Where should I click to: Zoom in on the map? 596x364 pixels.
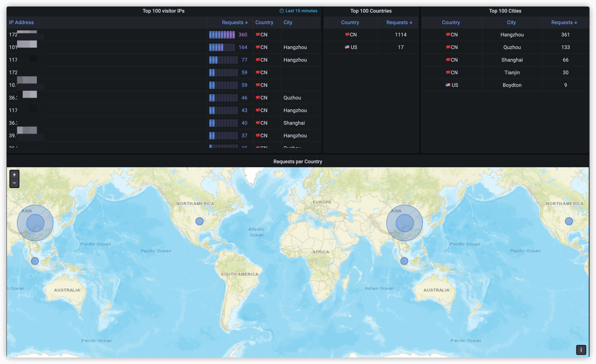(14, 175)
